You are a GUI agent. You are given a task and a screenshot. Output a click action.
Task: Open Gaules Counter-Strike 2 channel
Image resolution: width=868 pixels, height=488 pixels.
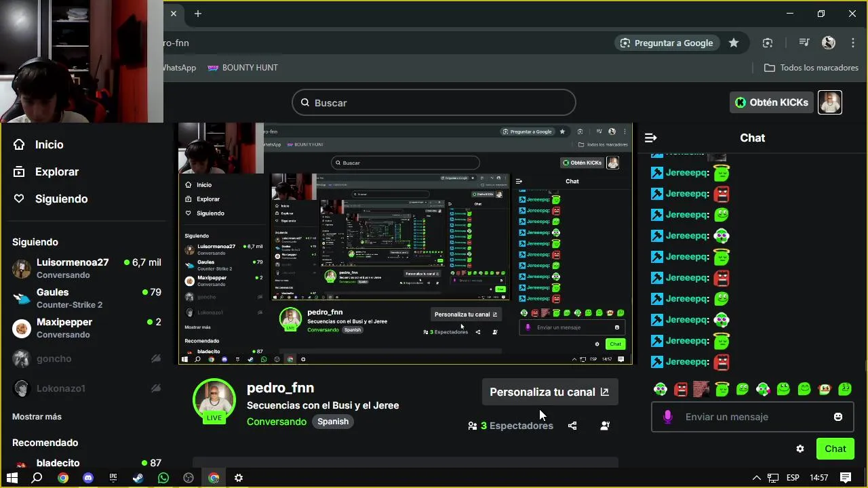coord(87,298)
